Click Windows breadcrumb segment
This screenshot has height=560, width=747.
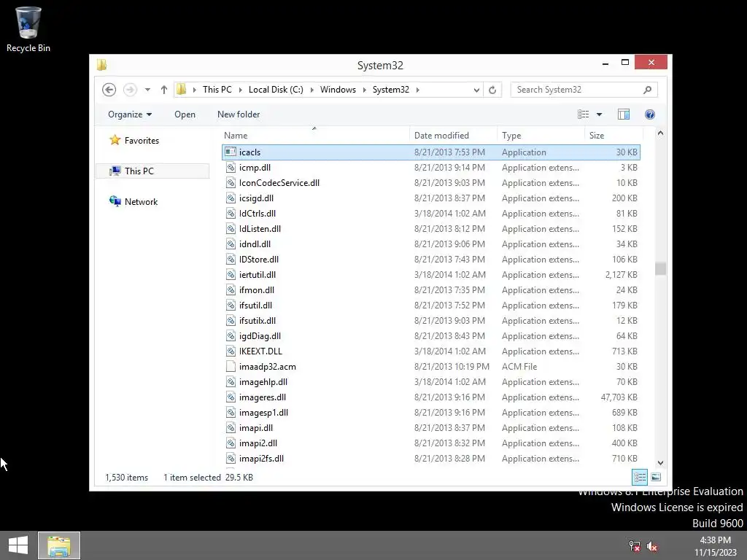[338, 90]
